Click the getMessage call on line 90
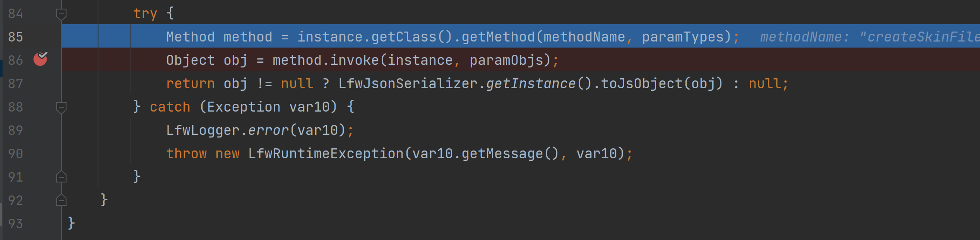 click(x=502, y=154)
